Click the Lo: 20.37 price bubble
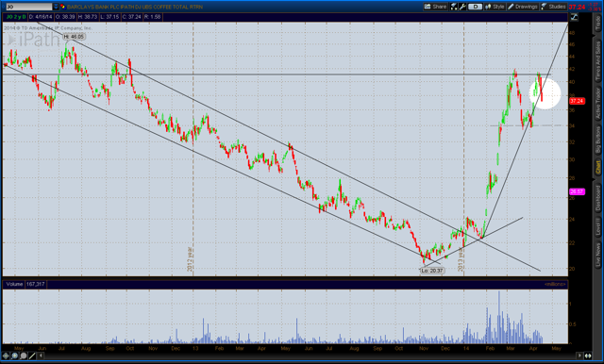The width and height of the screenshot is (604, 364). [x=432, y=271]
